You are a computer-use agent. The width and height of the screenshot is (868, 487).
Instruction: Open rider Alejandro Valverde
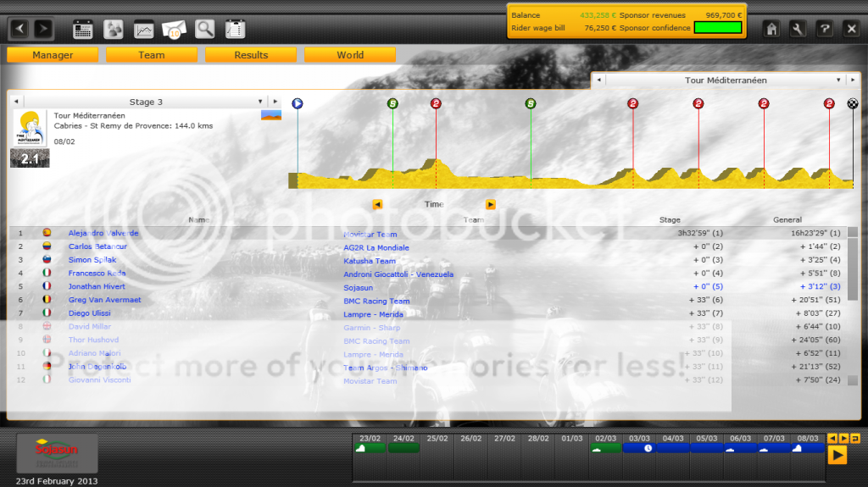tap(103, 233)
